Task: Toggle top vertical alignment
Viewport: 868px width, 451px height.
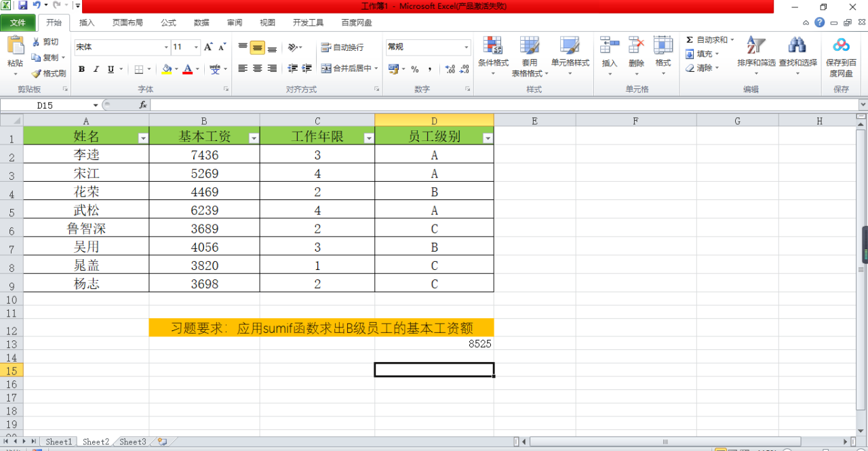Action: pyautogui.click(x=243, y=47)
